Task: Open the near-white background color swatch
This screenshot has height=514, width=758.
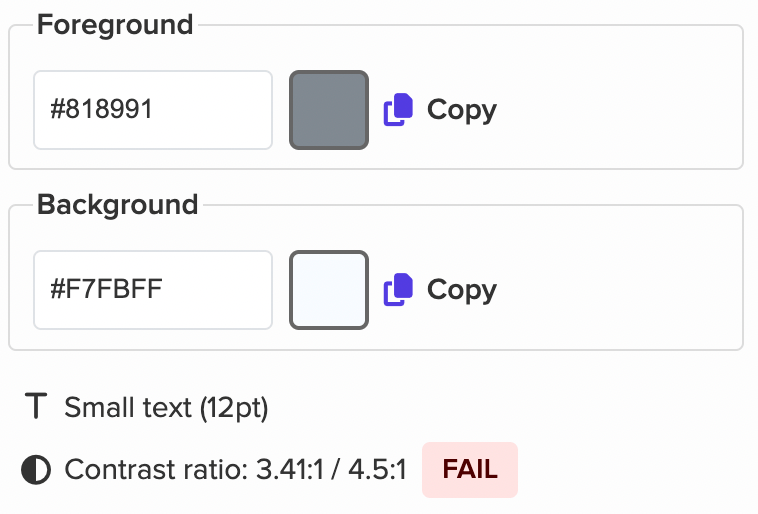Action: pyautogui.click(x=329, y=290)
